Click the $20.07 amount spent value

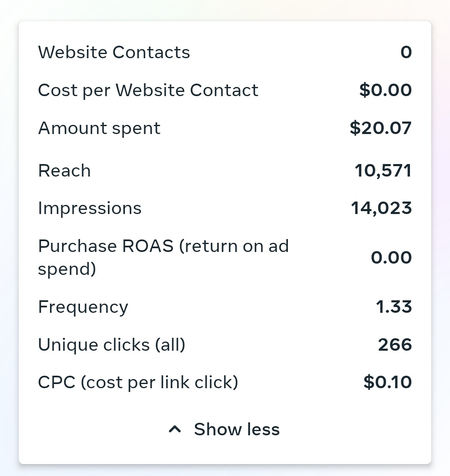pos(381,128)
